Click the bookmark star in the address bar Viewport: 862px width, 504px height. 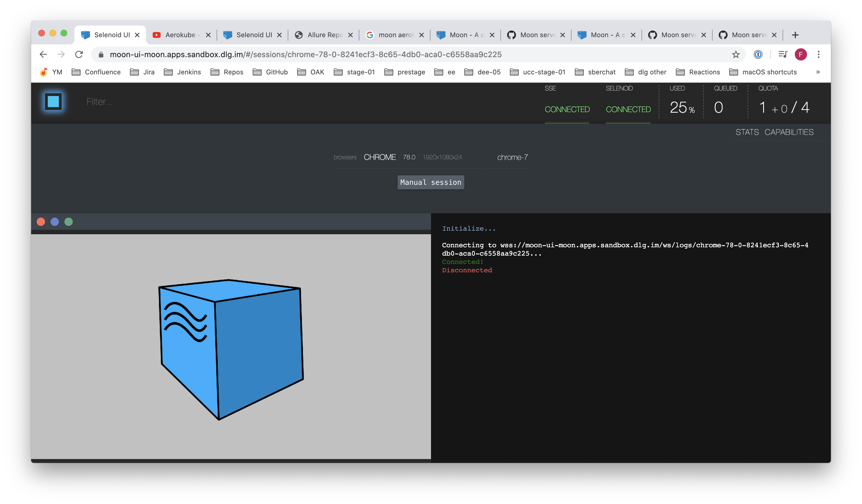coord(735,54)
